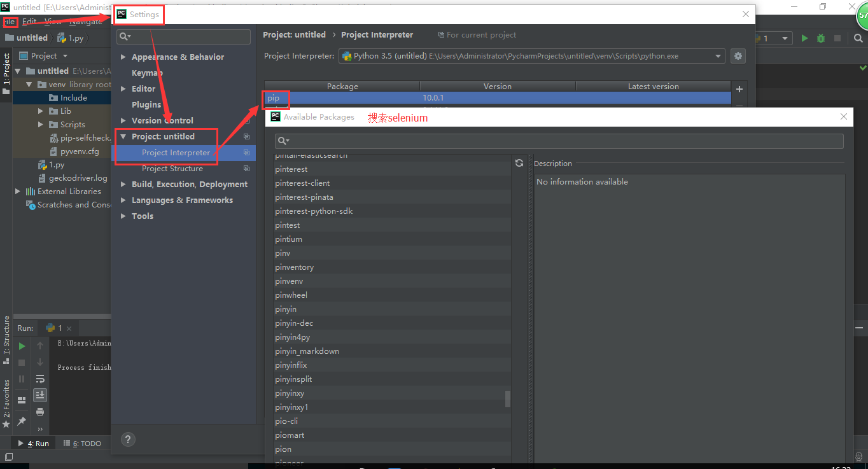Expand Languages & Frameworks section
Screen dimensions: 868x469
coord(123,200)
